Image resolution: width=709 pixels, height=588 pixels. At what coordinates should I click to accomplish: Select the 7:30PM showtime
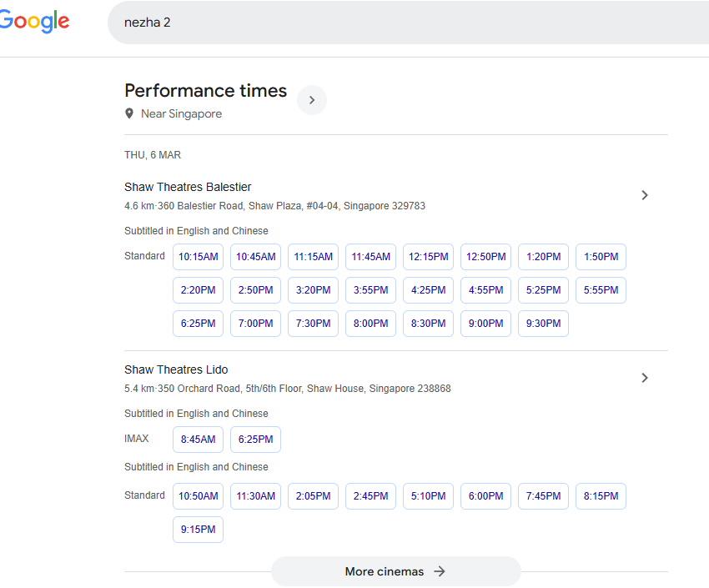click(x=313, y=324)
